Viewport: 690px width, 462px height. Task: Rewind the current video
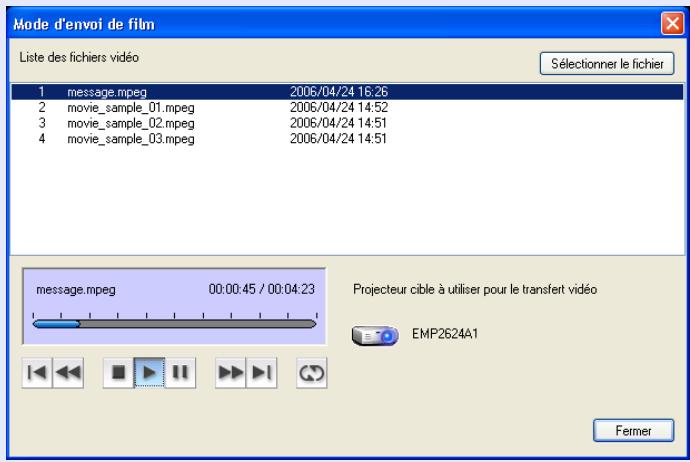pyautogui.click(x=68, y=373)
